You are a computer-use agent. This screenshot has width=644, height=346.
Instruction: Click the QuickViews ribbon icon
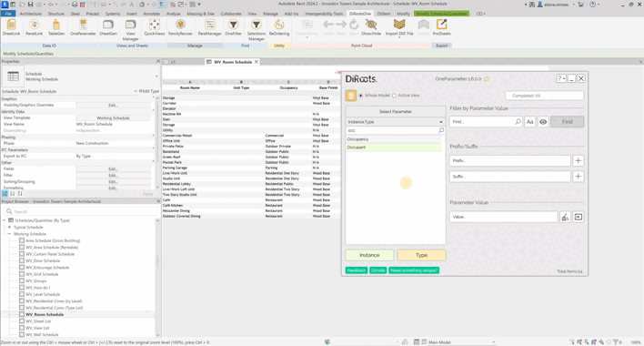[x=155, y=27]
